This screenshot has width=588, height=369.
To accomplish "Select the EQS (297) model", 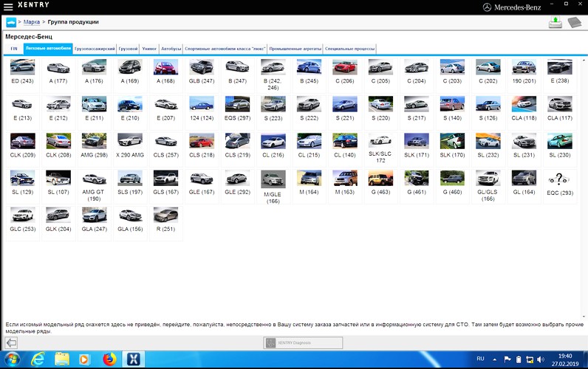I will [237, 111].
